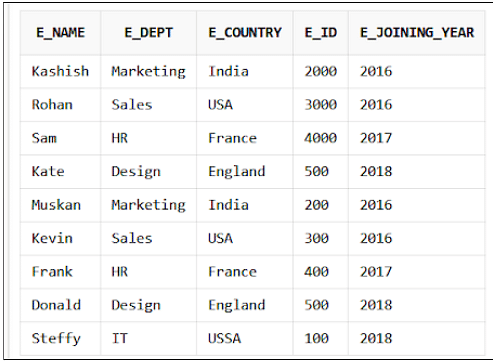Viewport: 493px width, 362px height.
Task: Click the HR cell in Sam's row
Action: click(x=149, y=138)
